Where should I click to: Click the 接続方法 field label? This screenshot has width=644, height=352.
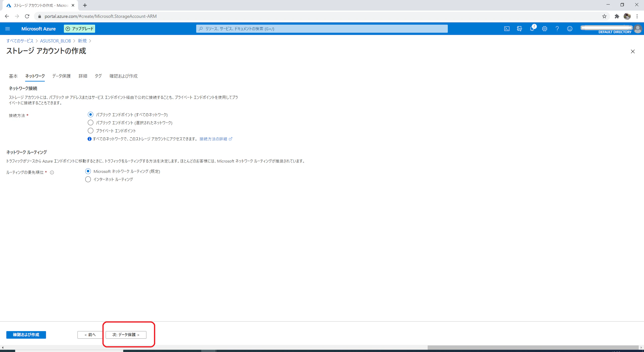coord(17,116)
